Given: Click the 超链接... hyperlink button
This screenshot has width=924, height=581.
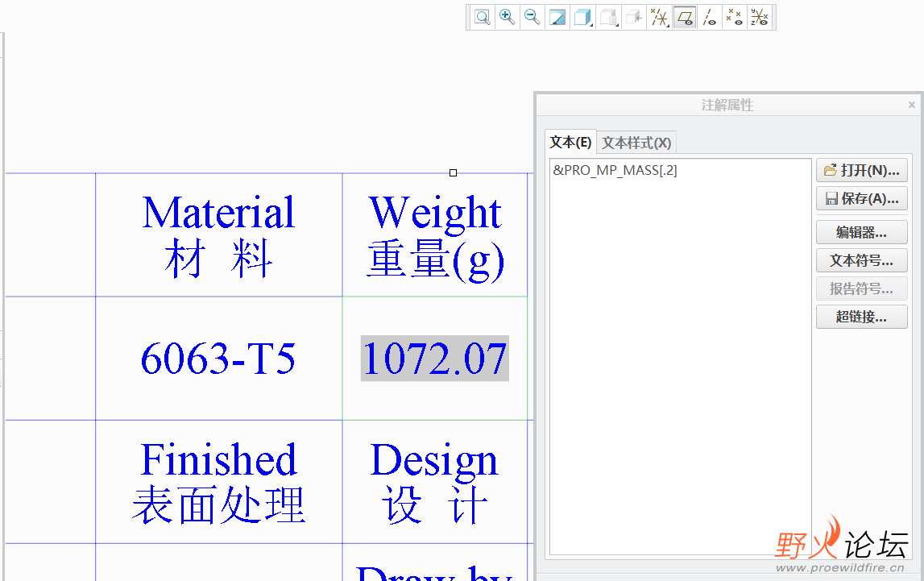Looking at the screenshot, I should tap(861, 317).
